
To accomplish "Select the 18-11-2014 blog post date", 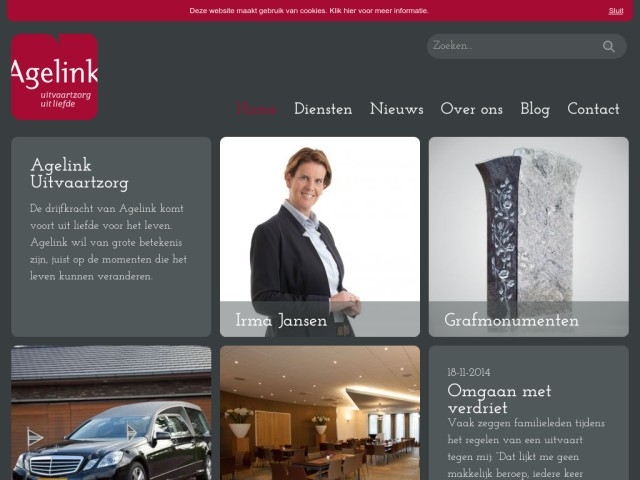I will tap(469, 372).
